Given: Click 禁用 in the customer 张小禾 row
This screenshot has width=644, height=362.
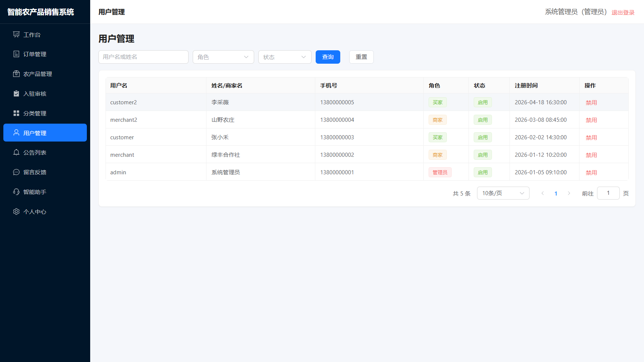Looking at the screenshot, I should [x=591, y=137].
